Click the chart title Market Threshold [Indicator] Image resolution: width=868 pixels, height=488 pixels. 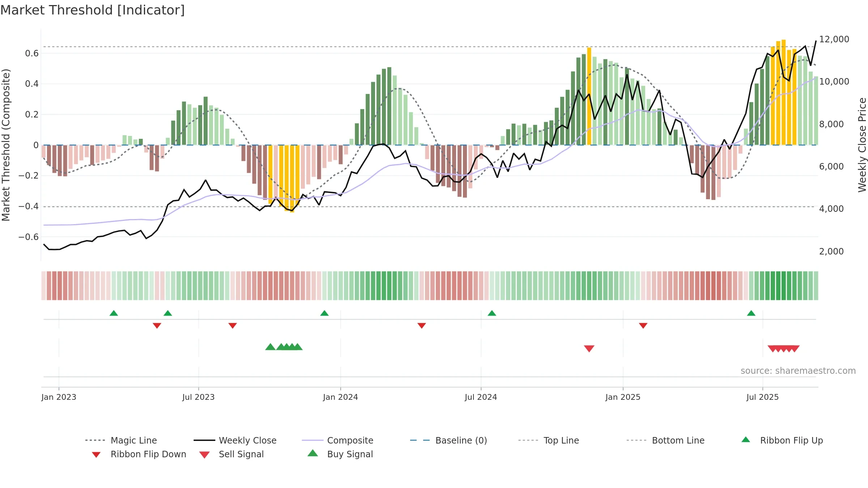point(93,10)
